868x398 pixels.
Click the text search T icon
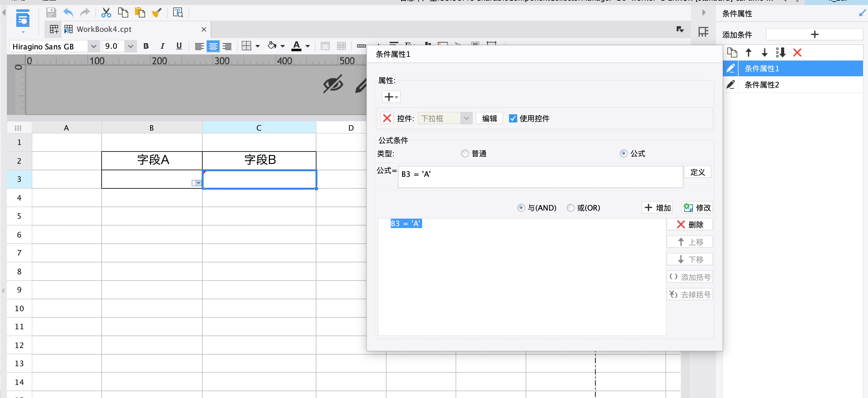click(x=178, y=13)
